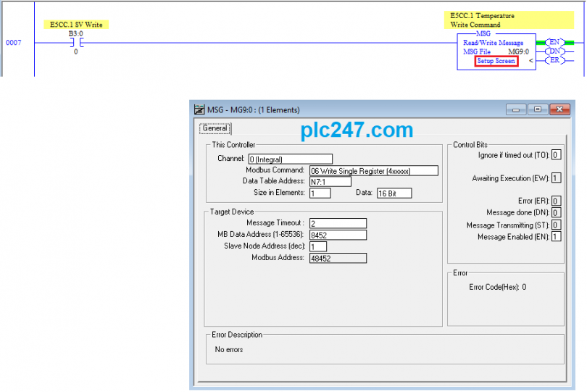Select the B3:0 contact on rung 0007

coord(76,43)
